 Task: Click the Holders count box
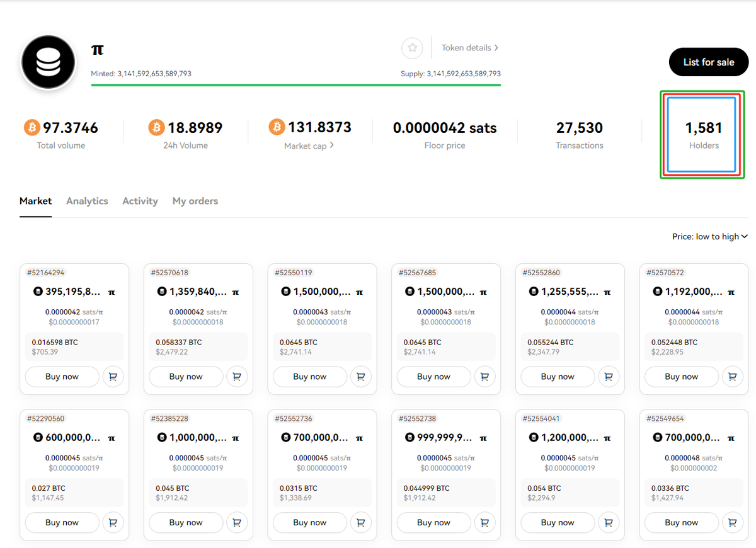(703, 134)
